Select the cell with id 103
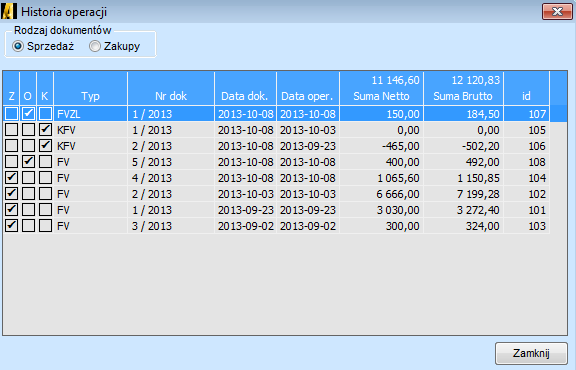576x370 pixels. coord(526,226)
